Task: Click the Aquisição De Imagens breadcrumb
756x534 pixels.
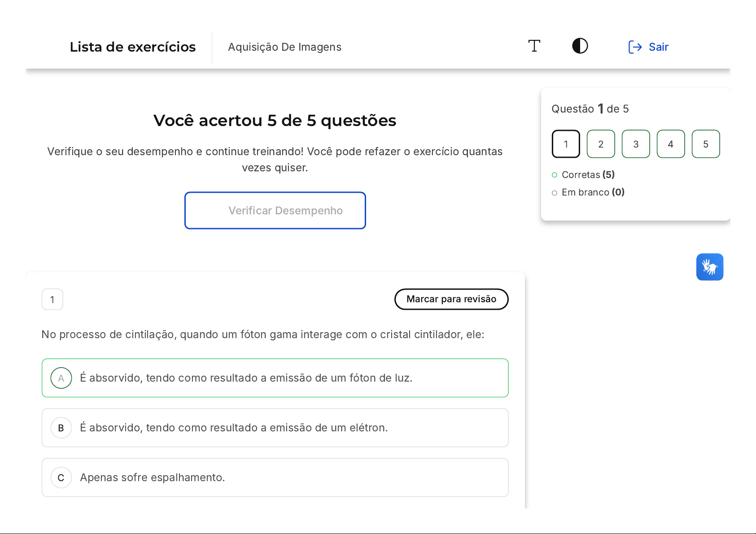Action: coord(284,47)
